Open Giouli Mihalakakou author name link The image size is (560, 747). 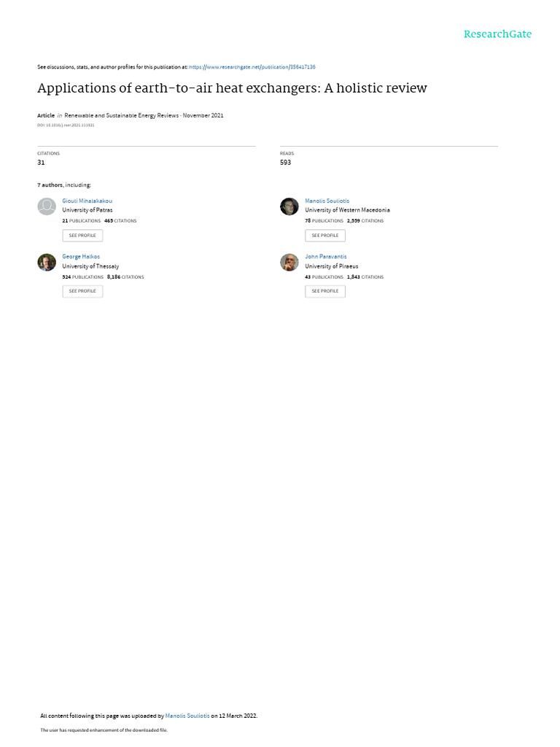[87, 201]
